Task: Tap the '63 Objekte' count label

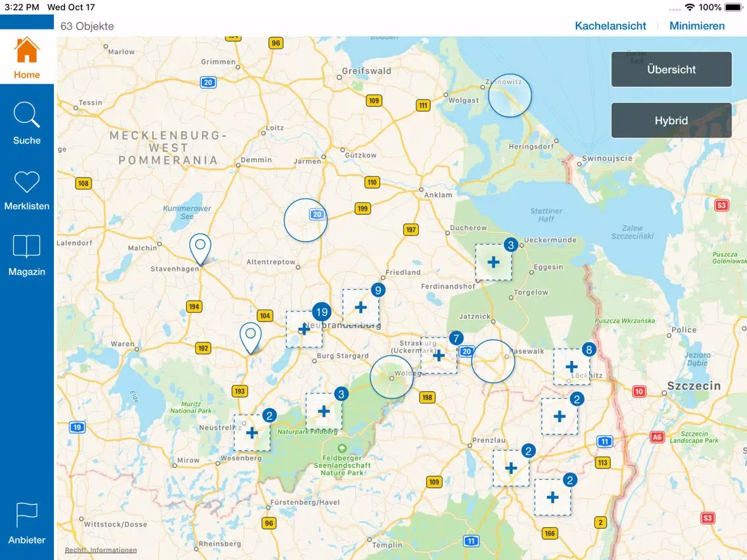Action: [x=87, y=26]
